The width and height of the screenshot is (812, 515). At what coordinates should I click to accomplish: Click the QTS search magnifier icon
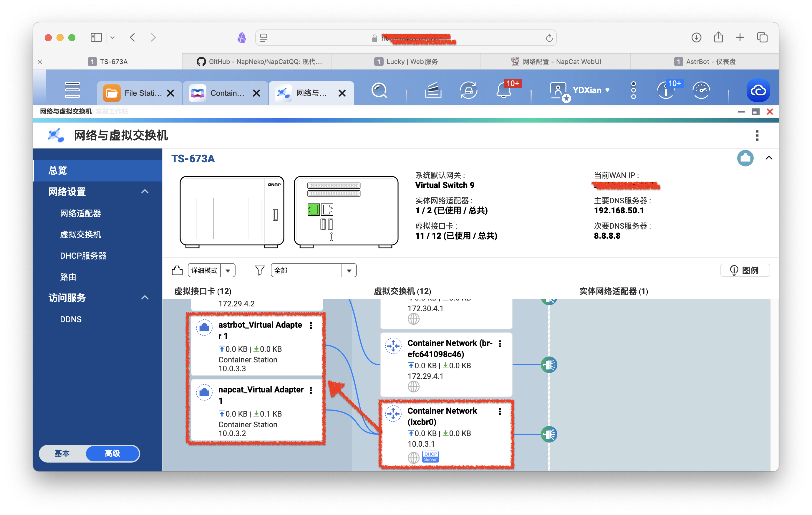(379, 90)
